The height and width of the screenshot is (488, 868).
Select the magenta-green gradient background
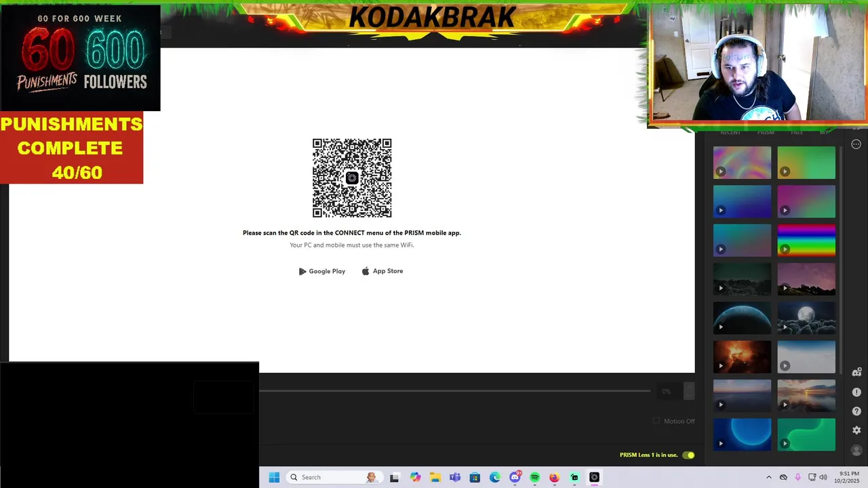(806, 201)
